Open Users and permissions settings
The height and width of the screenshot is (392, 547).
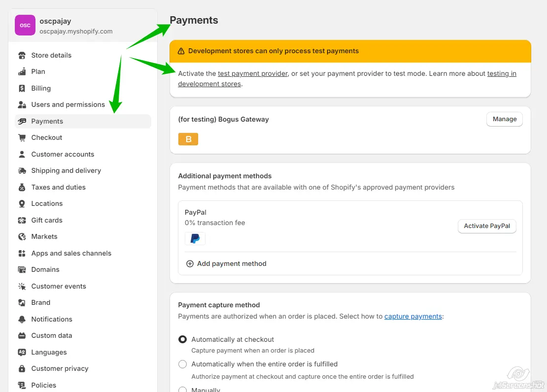pos(68,104)
